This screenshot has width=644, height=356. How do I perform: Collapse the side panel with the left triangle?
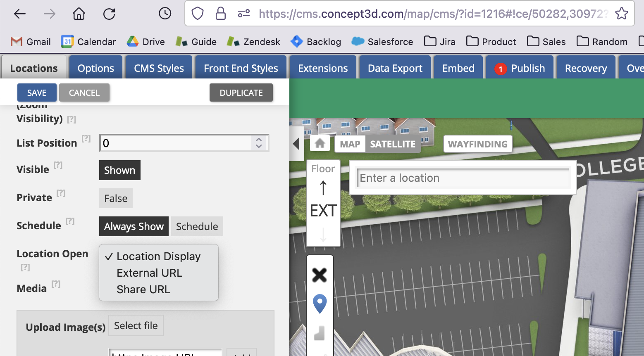point(296,144)
